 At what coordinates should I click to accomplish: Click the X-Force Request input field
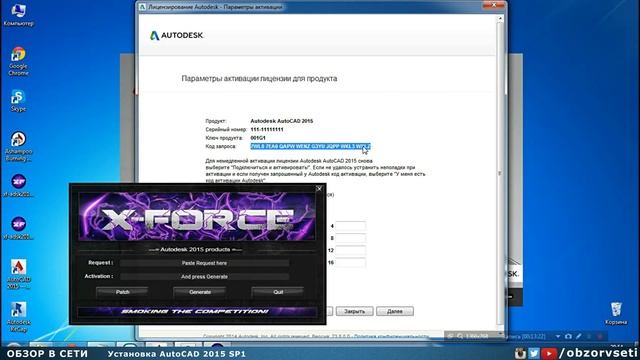(x=204, y=263)
